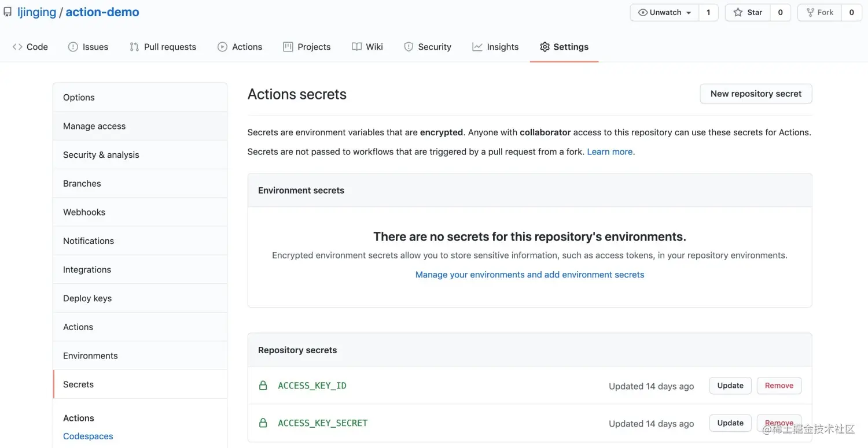Click the Star count number
The image size is (868, 448).
click(780, 13)
